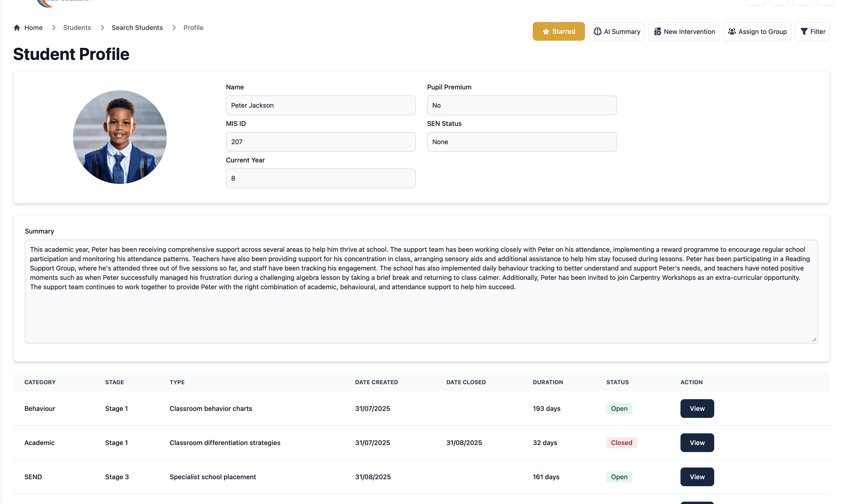Click Peter Jackson's profile photo
This screenshot has height=504, width=843.
point(120,137)
